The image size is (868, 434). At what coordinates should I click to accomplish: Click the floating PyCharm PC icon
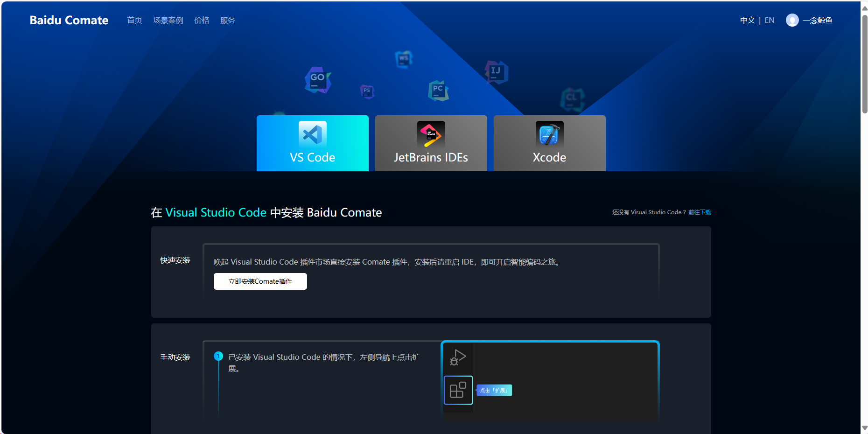click(438, 91)
